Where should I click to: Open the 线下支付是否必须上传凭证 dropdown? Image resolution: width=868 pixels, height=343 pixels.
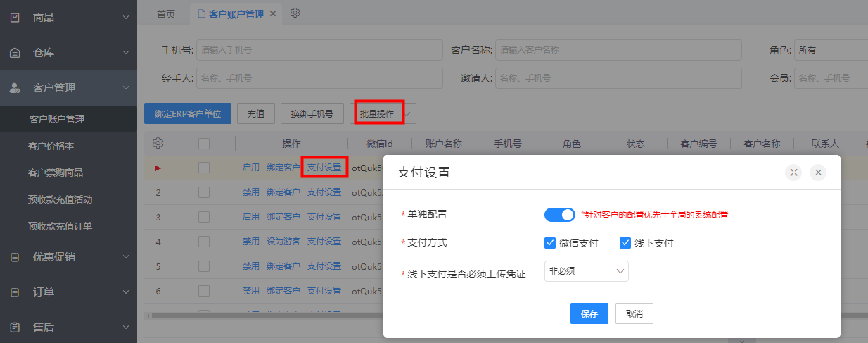point(587,271)
